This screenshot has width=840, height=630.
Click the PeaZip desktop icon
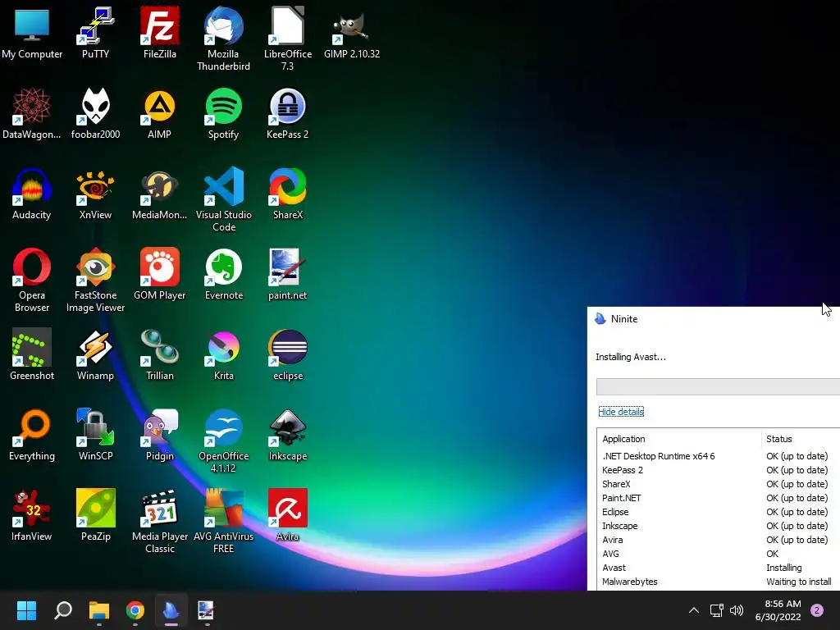[x=95, y=515]
